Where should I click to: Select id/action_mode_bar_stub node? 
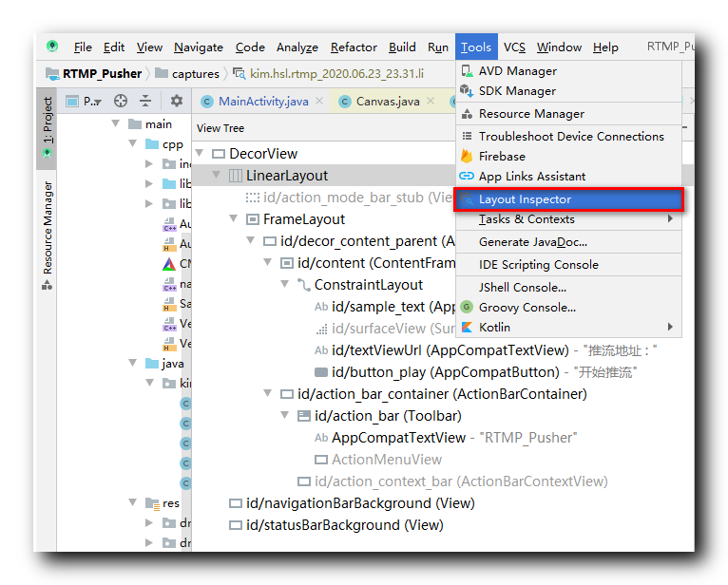pyautogui.click(x=349, y=198)
